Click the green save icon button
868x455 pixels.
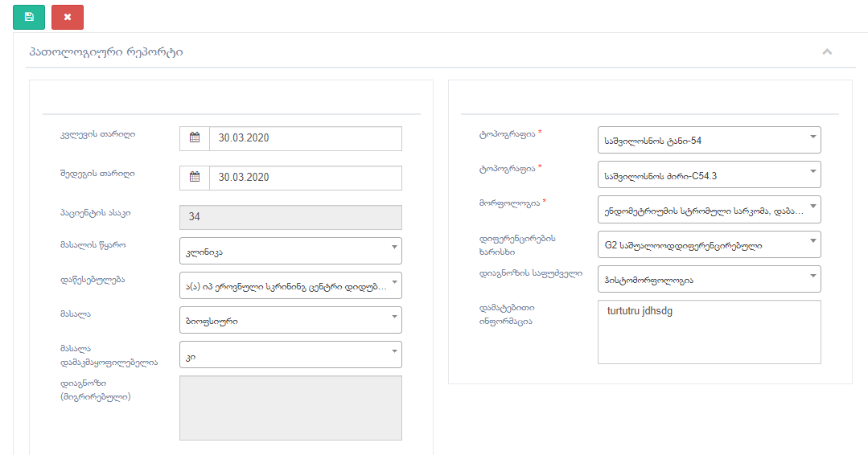tap(29, 17)
